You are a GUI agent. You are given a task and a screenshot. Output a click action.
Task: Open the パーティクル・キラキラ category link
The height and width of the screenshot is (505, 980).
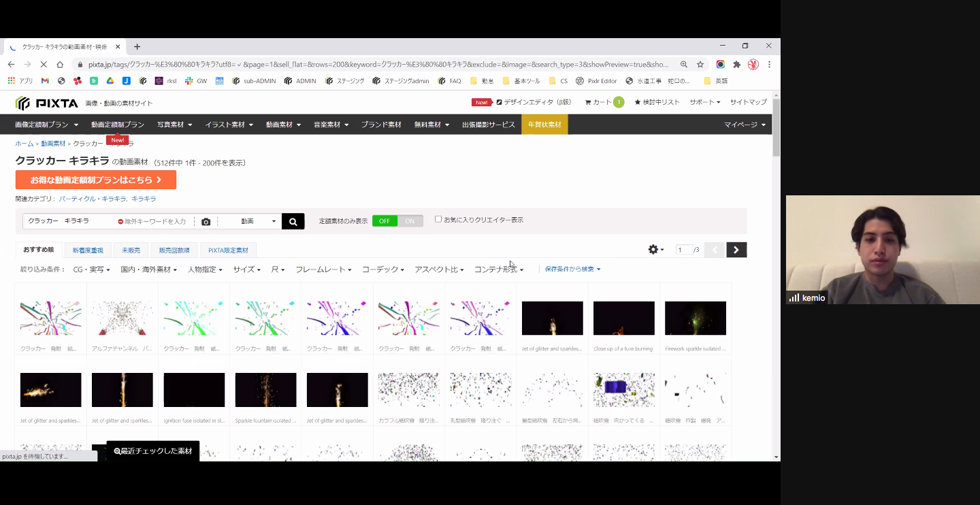(93, 199)
